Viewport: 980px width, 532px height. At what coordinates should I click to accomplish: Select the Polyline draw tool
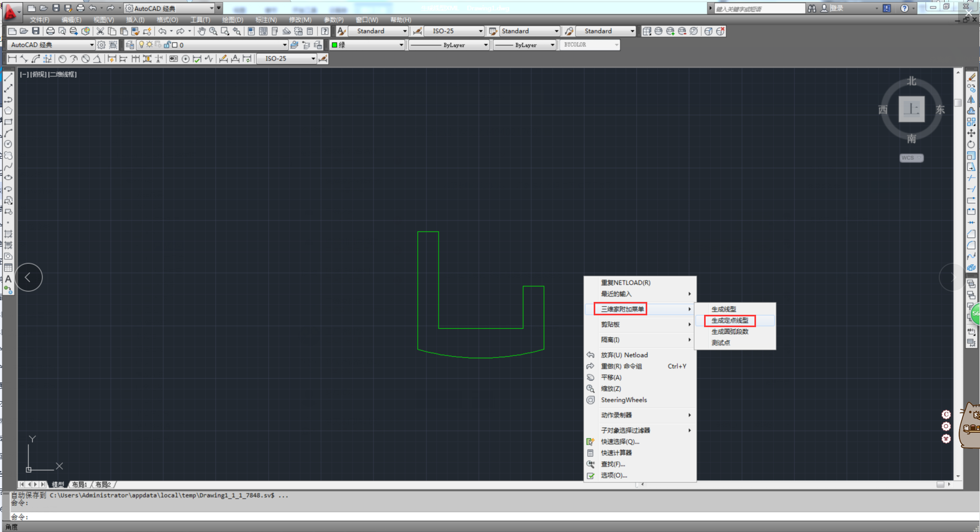click(8, 100)
